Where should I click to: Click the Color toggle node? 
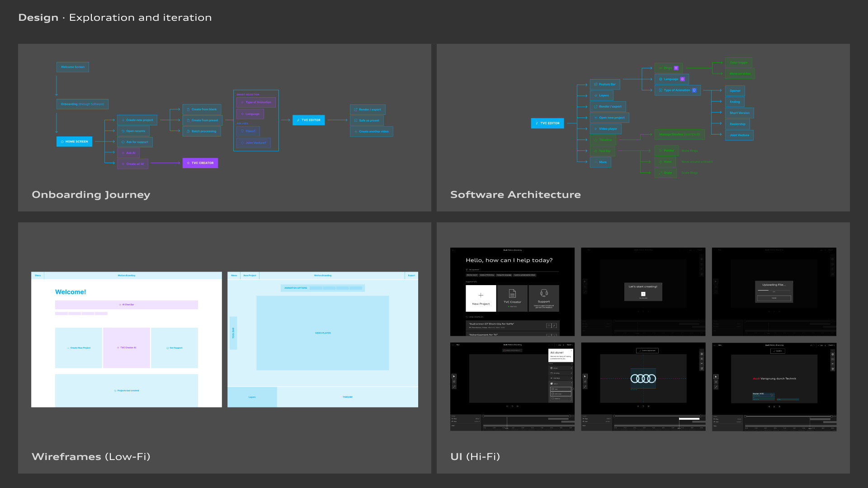click(x=738, y=63)
